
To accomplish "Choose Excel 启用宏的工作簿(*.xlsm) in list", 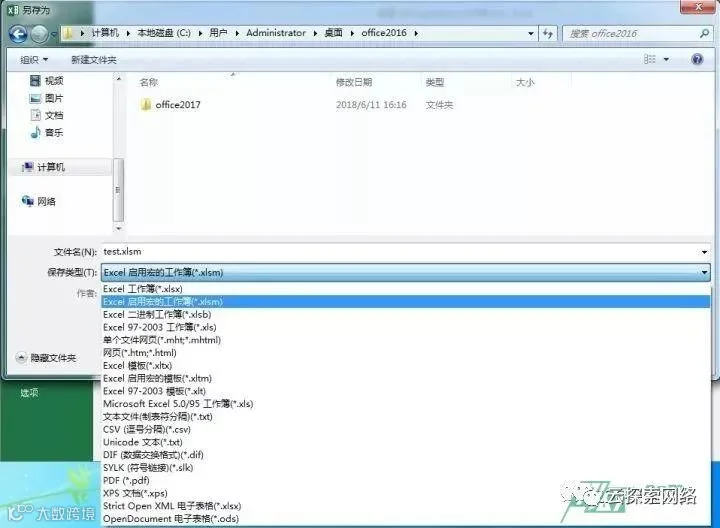I will 405,302.
